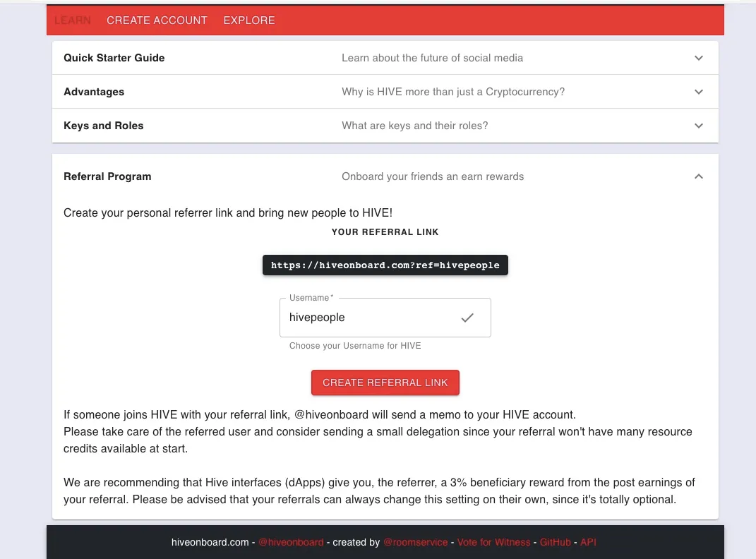This screenshot has width=756, height=559.
Task: Expand the Quick Starter Guide chevron
Action: (698, 58)
